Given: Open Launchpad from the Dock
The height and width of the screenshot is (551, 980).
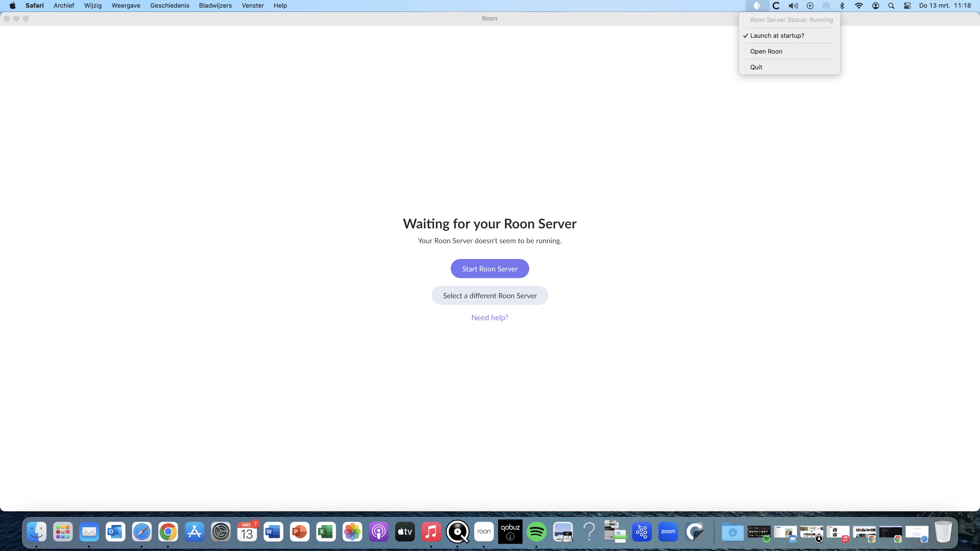Looking at the screenshot, I should [x=63, y=531].
